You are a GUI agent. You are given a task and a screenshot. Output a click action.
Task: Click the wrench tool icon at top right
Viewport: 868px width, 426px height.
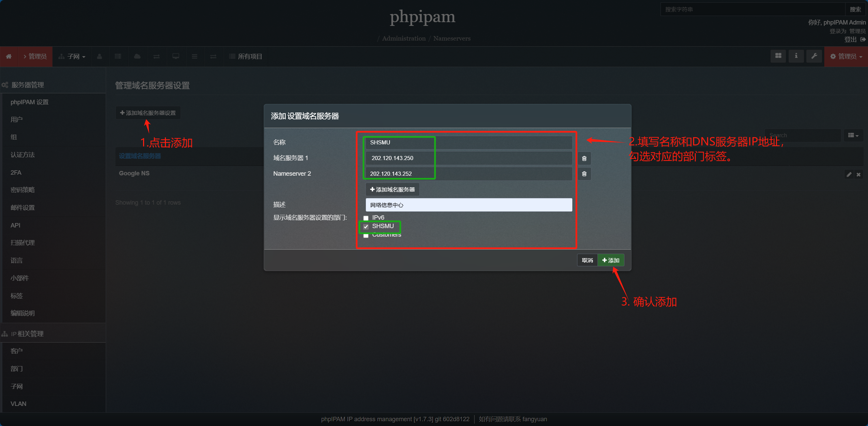coord(814,56)
